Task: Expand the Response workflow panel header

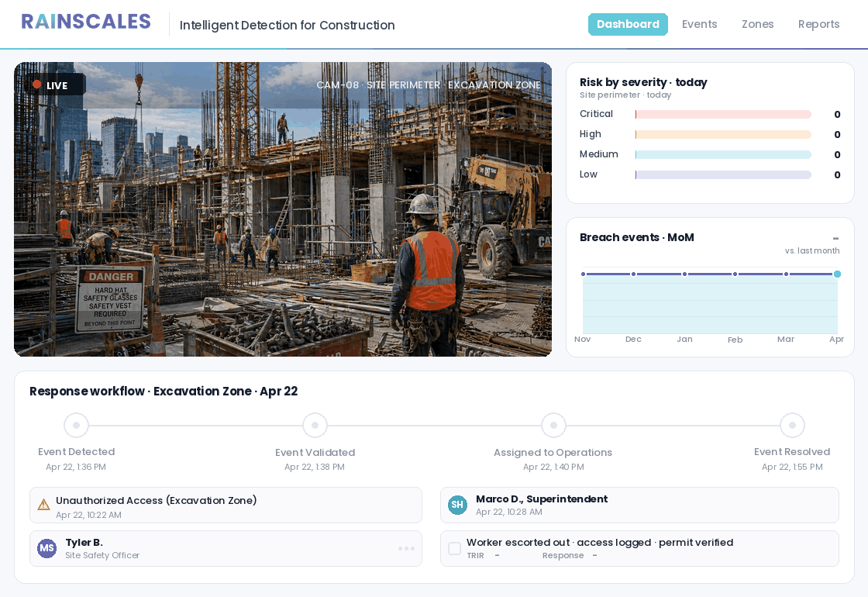Action: pyautogui.click(x=164, y=392)
